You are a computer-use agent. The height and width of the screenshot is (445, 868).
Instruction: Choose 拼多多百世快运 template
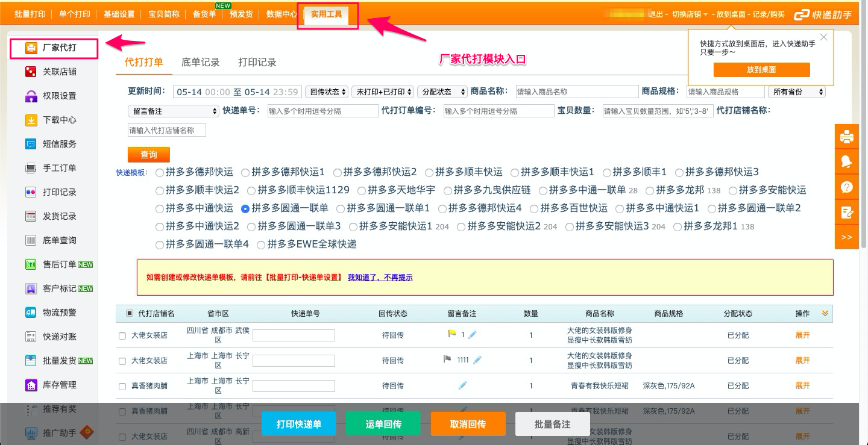[534, 208]
